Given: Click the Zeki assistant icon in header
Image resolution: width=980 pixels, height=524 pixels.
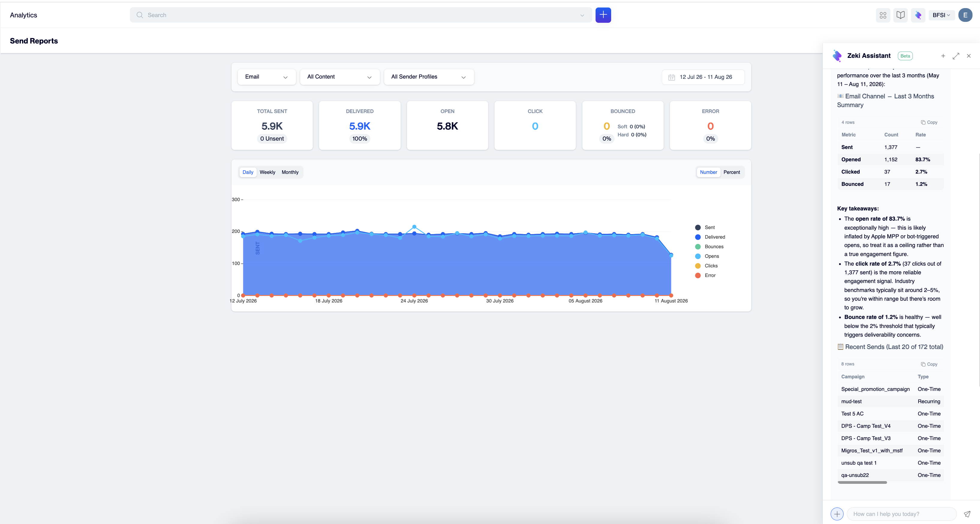Looking at the screenshot, I should (918, 15).
